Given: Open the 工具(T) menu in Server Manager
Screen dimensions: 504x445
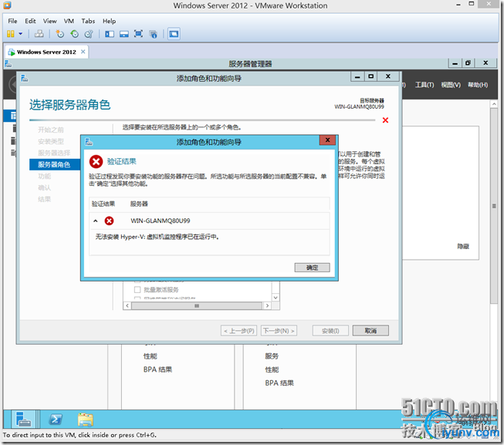Looking at the screenshot, I should [x=425, y=85].
